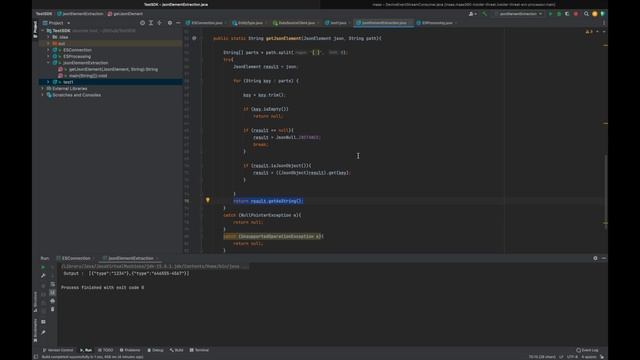Screen dimensions: 640x360
Task: Expand the ESConnection class node
Action: point(48,50)
